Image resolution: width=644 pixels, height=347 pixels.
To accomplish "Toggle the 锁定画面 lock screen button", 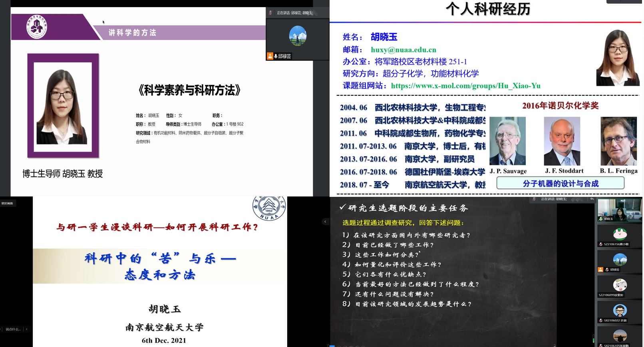I will (7, 203).
